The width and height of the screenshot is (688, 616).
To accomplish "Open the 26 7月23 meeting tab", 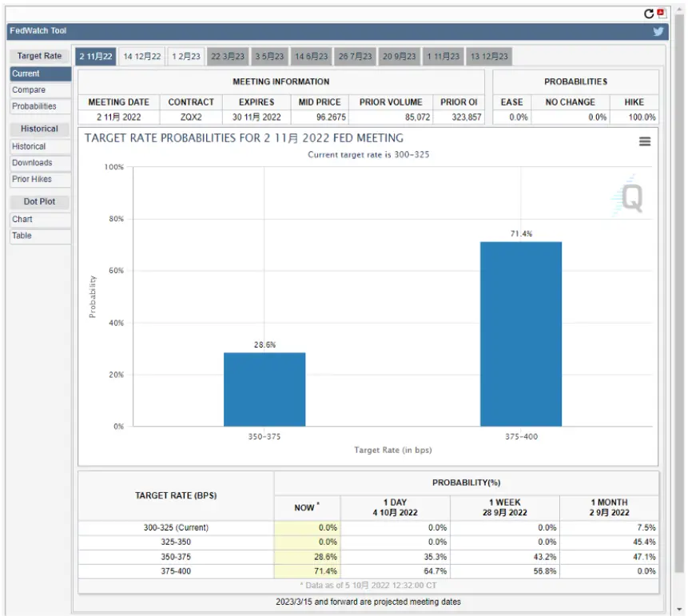I will coord(355,56).
